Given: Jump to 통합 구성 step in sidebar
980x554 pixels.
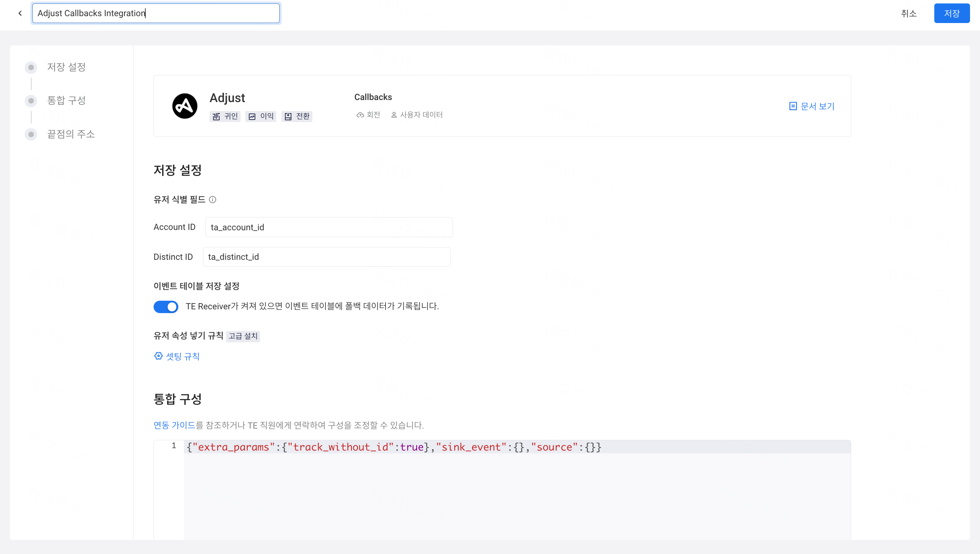Looking at the screenshot, I should [x=66, y=101].
